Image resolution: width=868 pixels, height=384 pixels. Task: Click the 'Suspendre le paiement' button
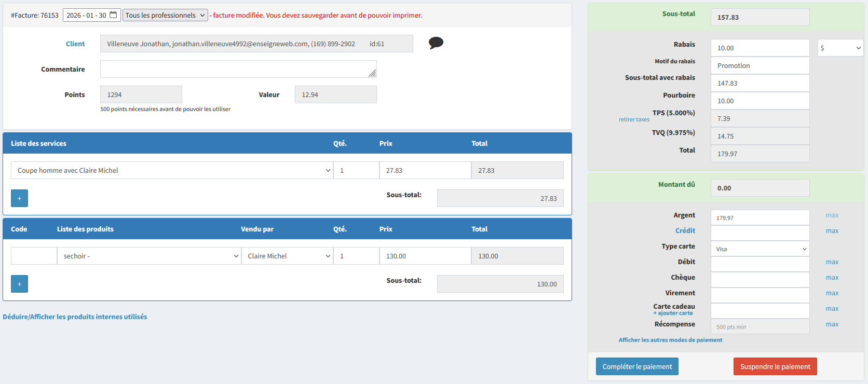(x=775, y=366)
